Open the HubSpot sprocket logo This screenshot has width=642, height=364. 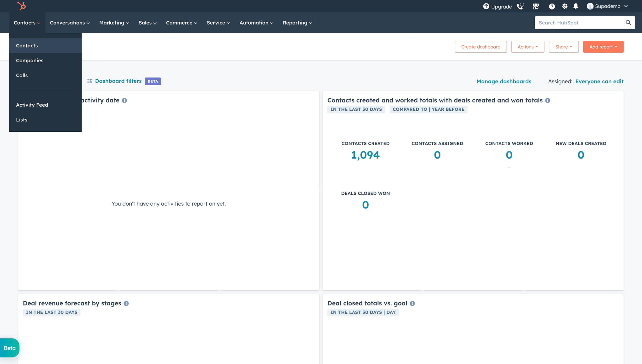click(21, 6)
